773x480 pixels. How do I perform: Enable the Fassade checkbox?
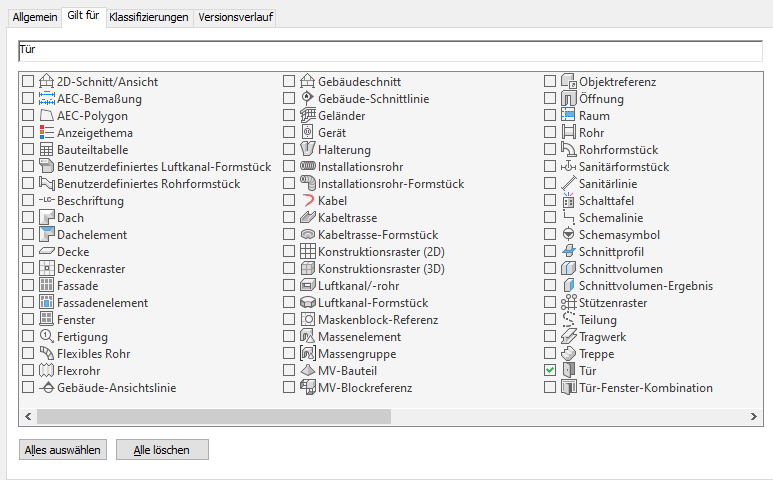point(27,285)
